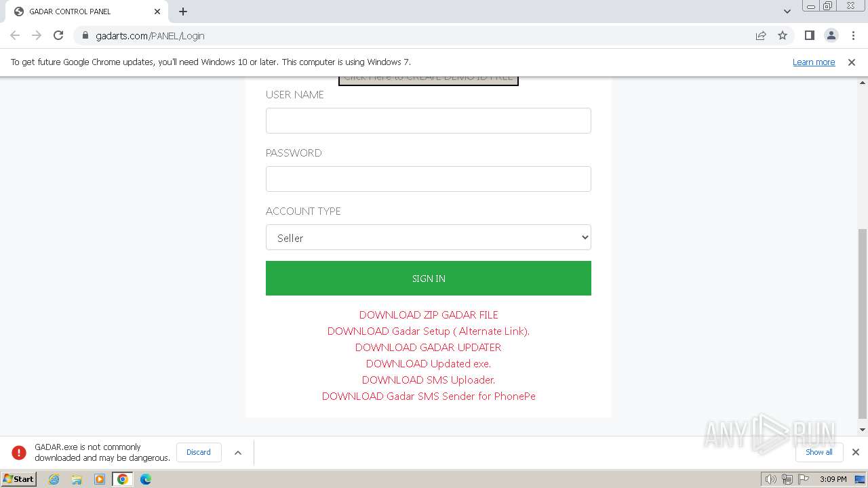Switch to Chrome in the taskbar
Image resolution: width=868 pixels, height=488 pixels.
122,479
